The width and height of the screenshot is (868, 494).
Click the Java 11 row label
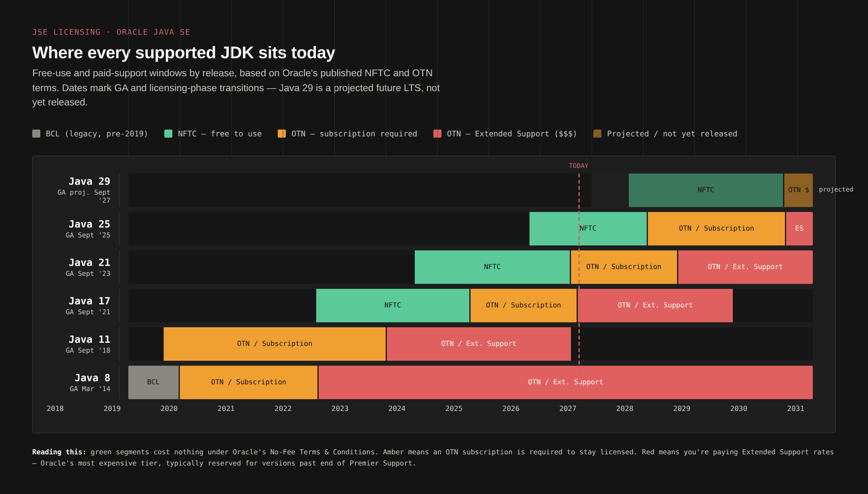click(x=89, y=339)
